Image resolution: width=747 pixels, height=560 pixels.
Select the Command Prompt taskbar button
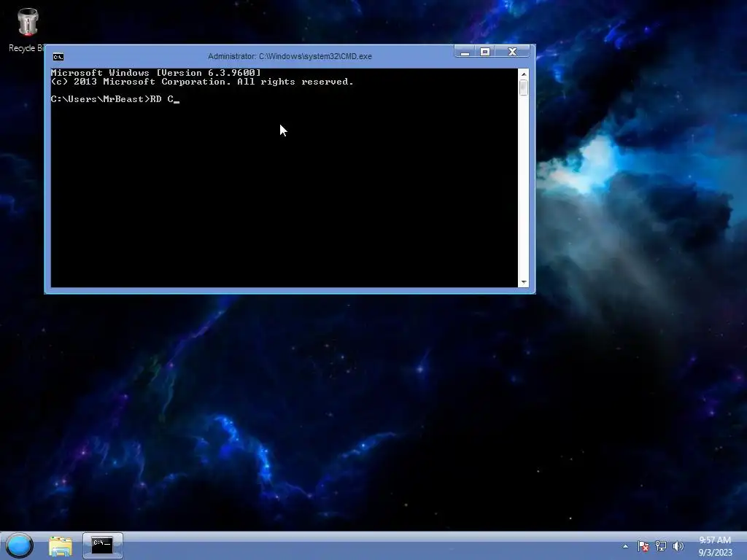102,545
